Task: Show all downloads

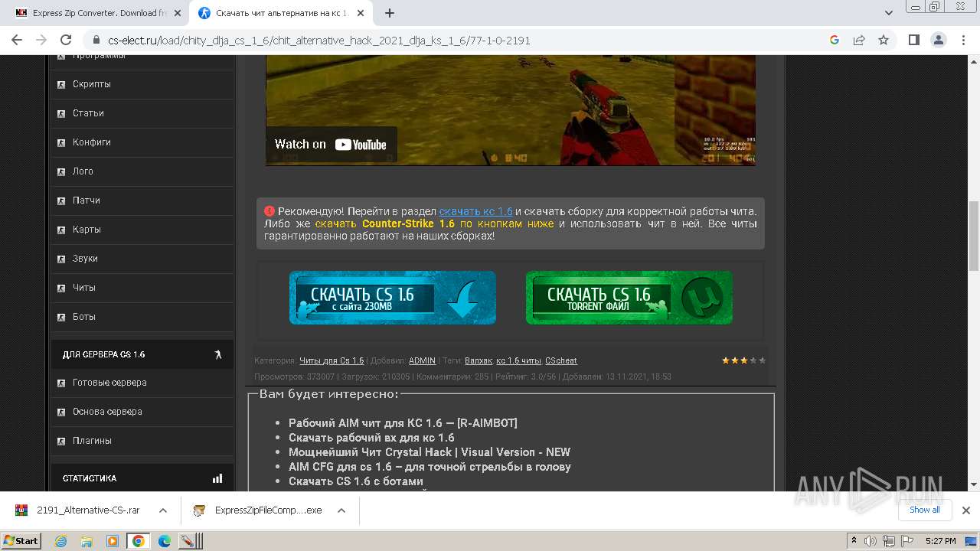Action: pyautogui.click(x=924, y=510)
